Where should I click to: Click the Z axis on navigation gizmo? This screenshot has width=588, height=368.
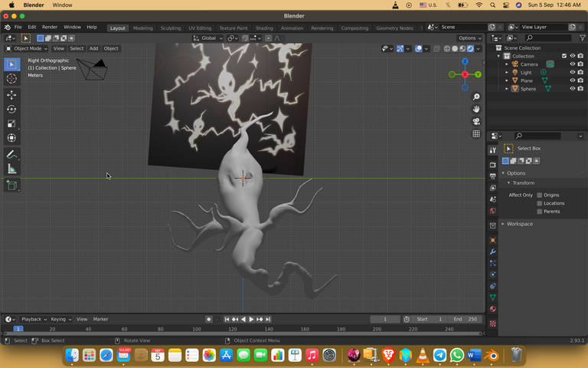(465, 61)
